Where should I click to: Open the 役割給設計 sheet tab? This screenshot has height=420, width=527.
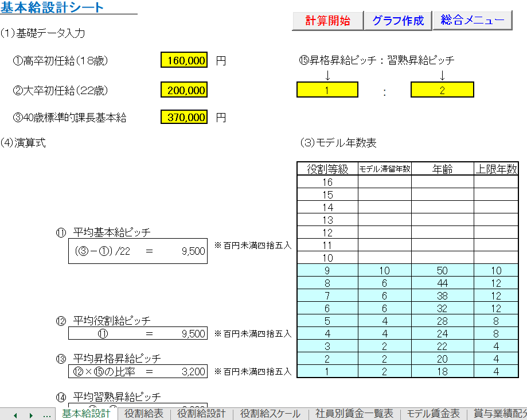coord(201,414)
